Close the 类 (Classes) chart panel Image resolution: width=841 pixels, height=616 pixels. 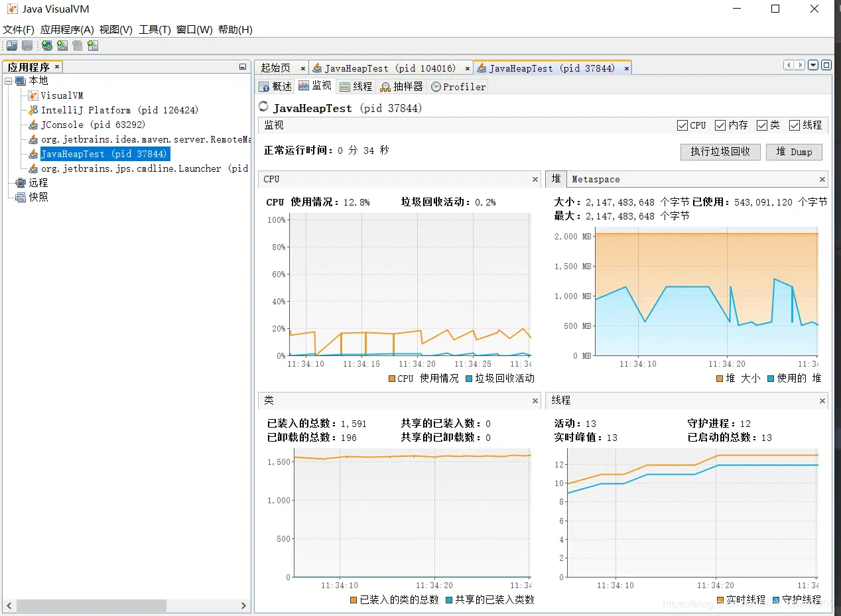click(535, 400)
